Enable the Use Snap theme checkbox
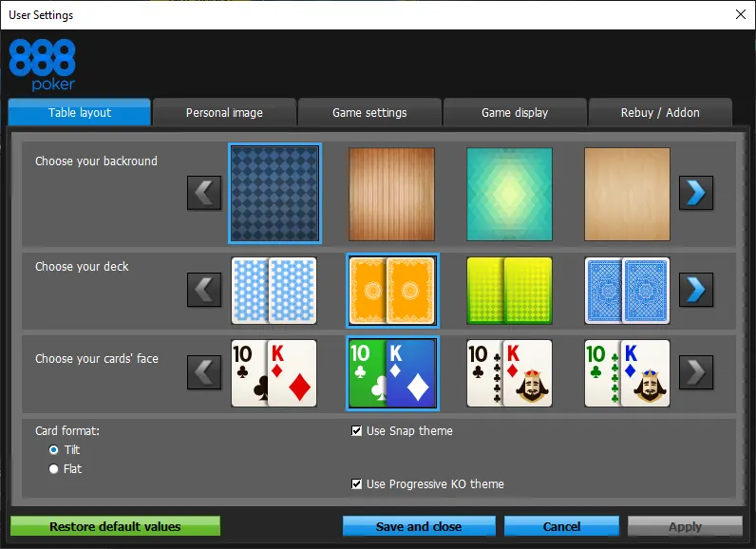Image resolution: width=756 pixels, height=549 pixels. pyautogui.click(x=357, y=431)
